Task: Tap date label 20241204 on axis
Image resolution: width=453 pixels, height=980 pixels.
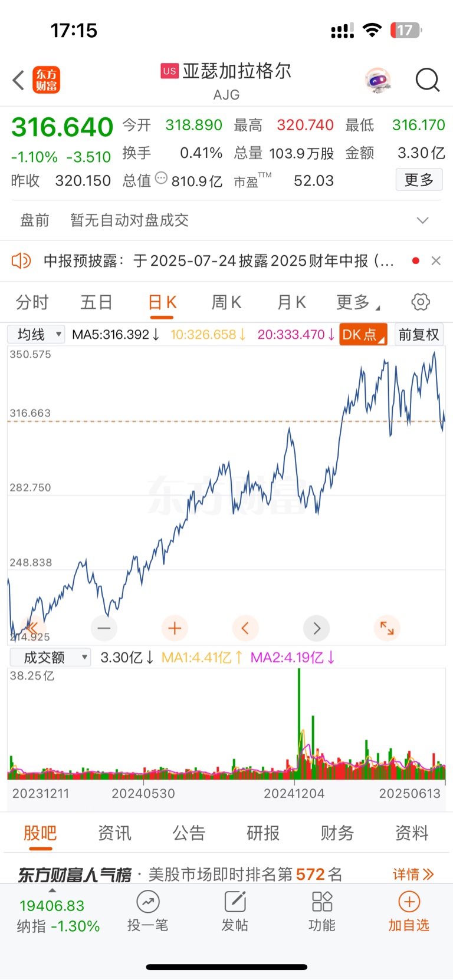Action: click(x=294, y=793)
